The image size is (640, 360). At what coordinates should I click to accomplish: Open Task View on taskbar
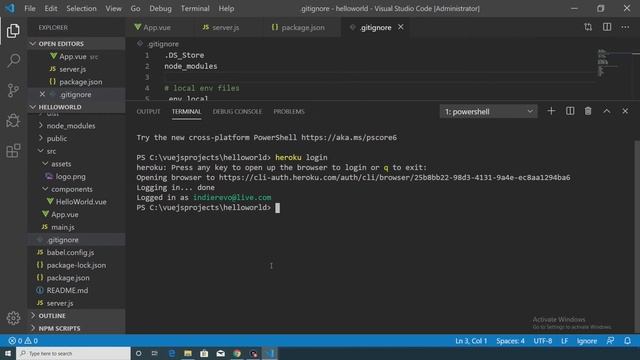pyautogui.click(x=155, y=353)
